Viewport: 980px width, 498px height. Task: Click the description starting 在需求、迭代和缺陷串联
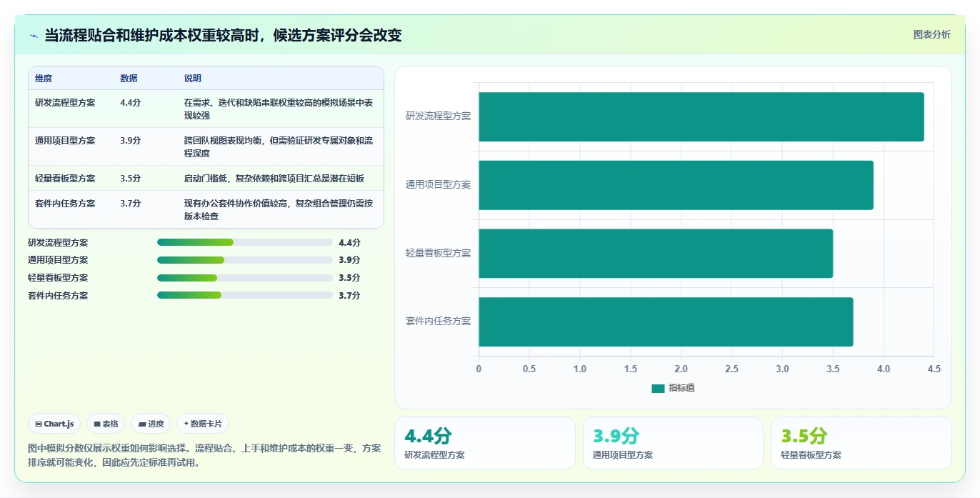click(x=279, y=109)
